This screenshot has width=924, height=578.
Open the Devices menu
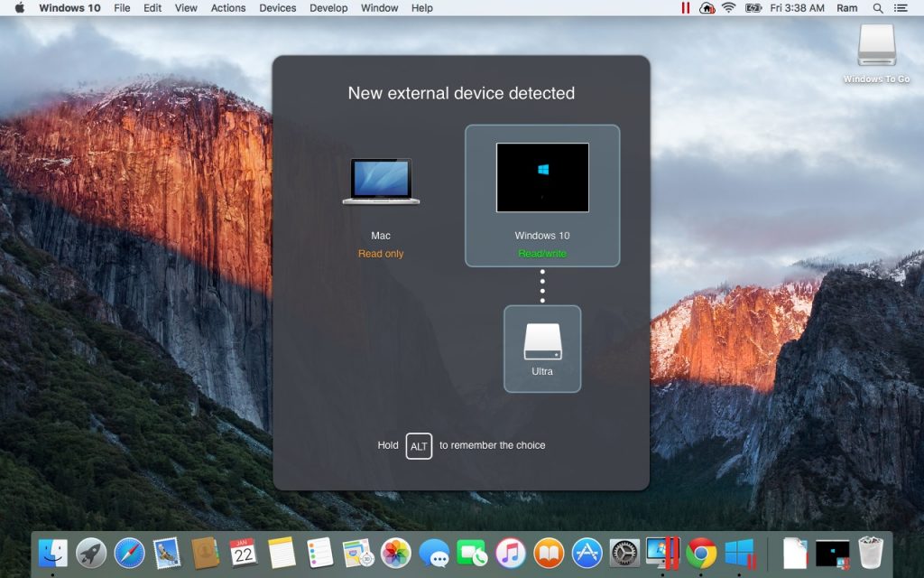tap(277, 8)
